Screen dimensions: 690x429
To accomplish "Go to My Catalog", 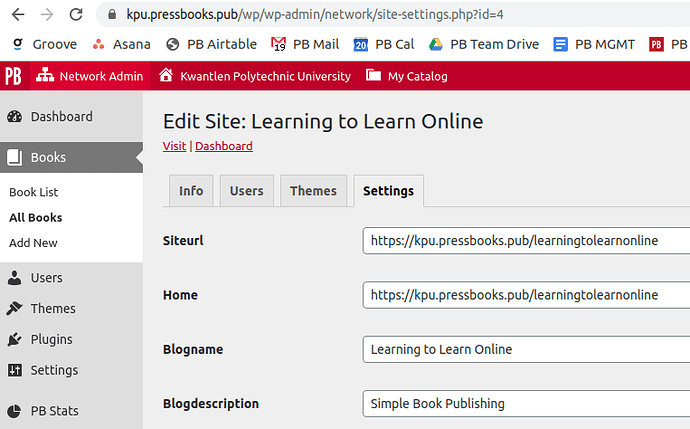I will coord(407,76).
